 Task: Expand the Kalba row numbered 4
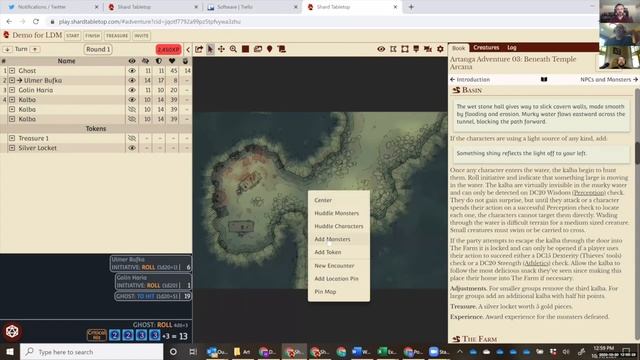point(12,100)
